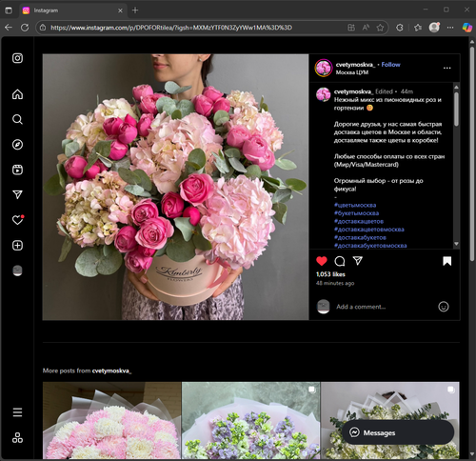Open the emoji picker in the comment box
Viewport: 476px width, 461px height.
pos(444,307)
